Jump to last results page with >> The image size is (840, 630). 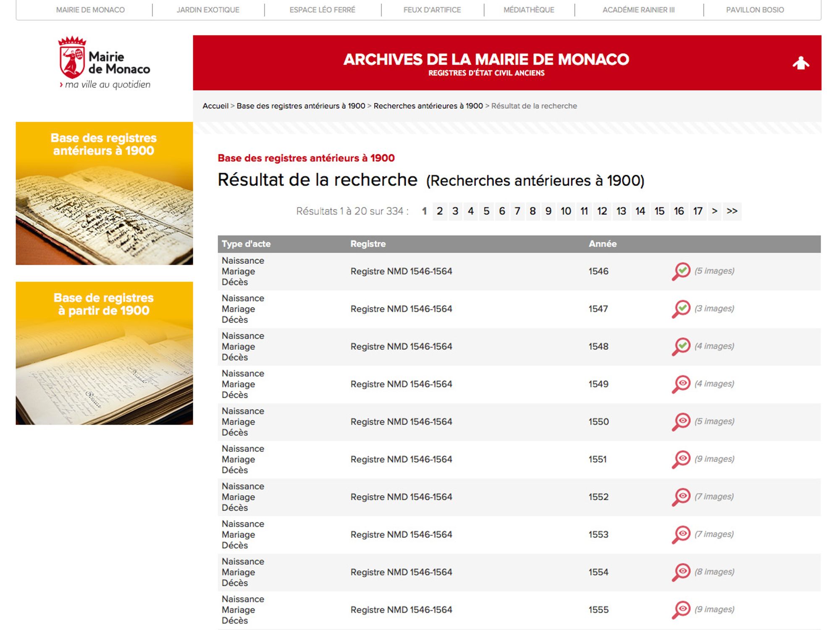coord(732,211)
